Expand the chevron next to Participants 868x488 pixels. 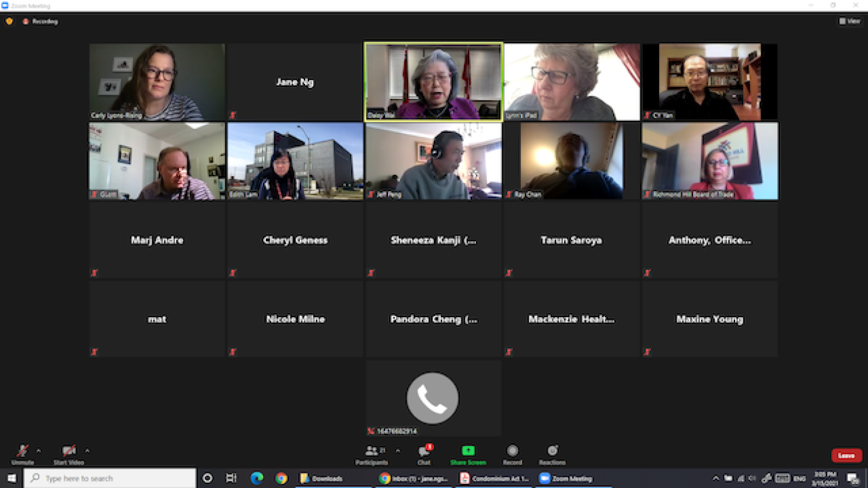pyautogui.click(x=398, y=451)
